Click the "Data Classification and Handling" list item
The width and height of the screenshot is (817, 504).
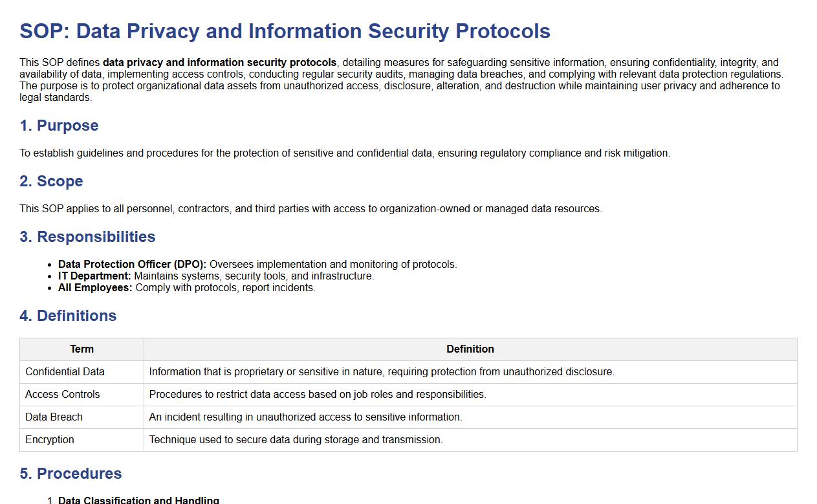coord(138,500)
